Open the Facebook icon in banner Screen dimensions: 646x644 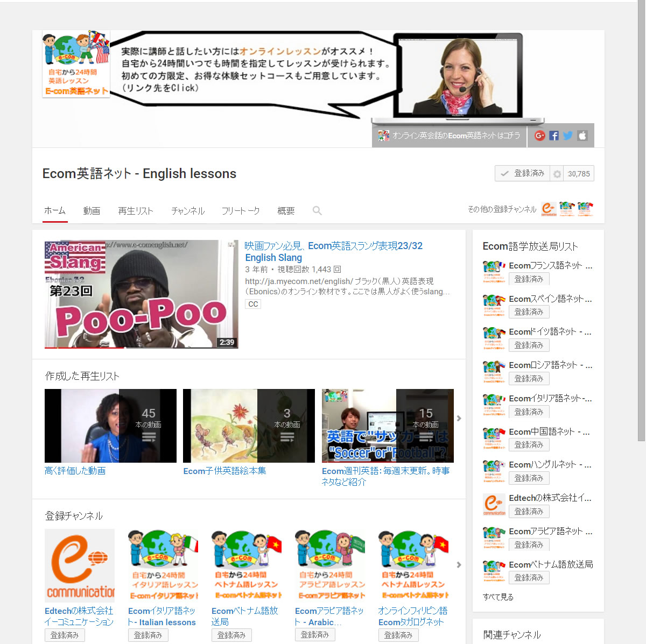coord(553,136)
